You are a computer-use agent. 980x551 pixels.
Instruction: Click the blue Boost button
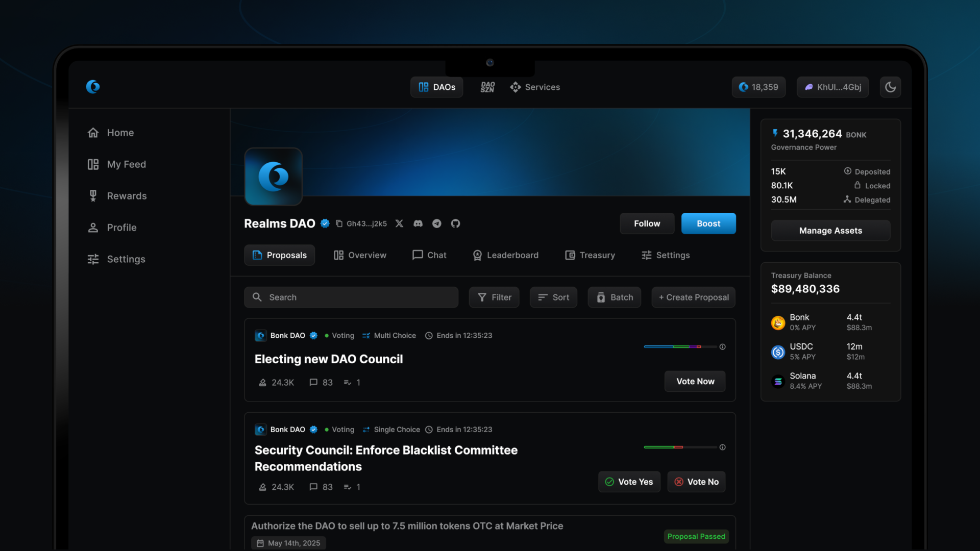708,223
